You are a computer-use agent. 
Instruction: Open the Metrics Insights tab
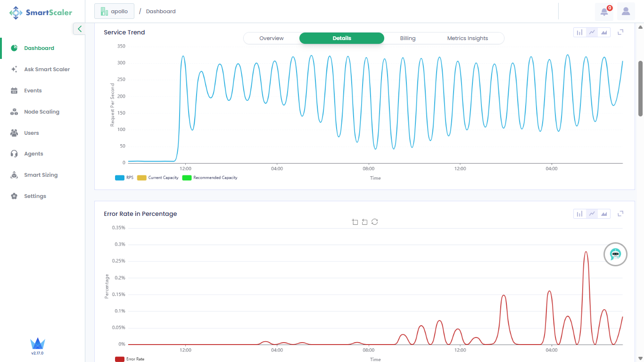(x=467, y=38)
